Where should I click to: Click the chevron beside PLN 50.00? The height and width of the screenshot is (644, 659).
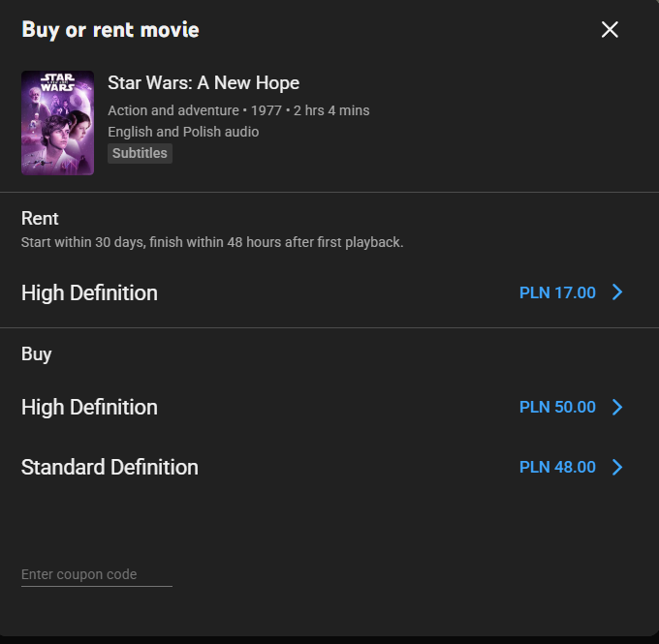pyautogui.click(x=617, y=407)
